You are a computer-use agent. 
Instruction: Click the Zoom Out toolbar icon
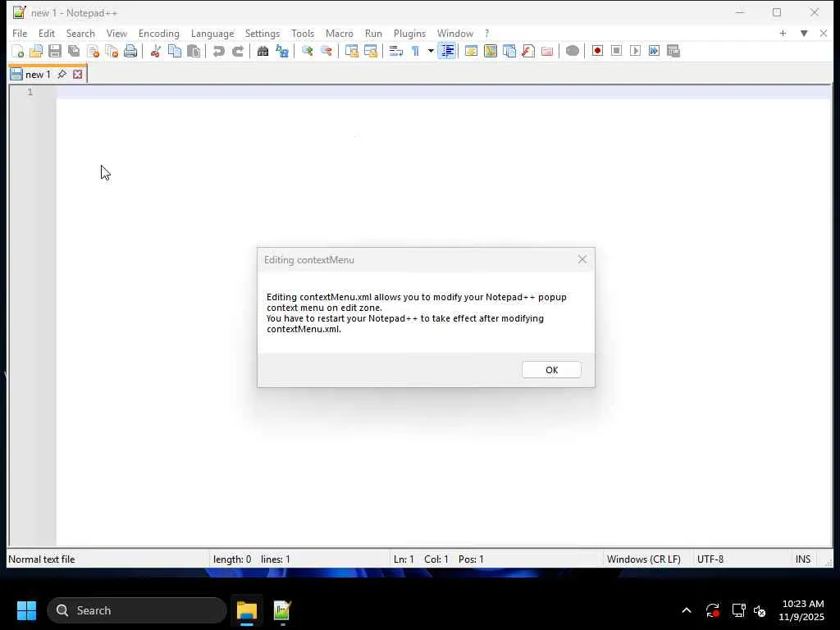tap(326, 51)
